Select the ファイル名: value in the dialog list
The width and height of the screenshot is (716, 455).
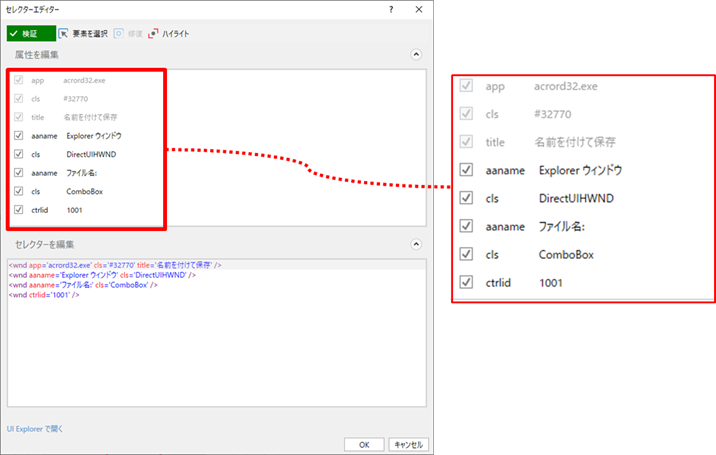click(82, 173)
